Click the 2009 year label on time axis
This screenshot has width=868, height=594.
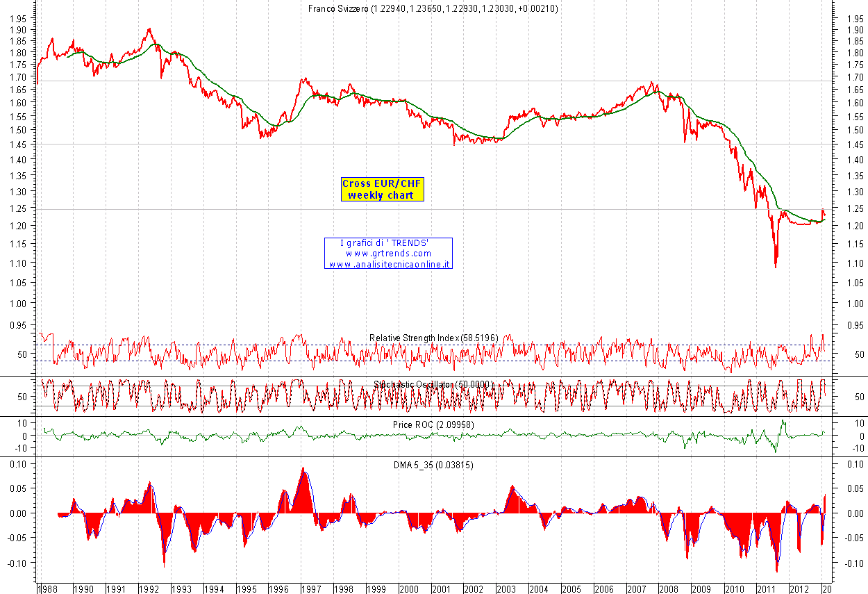(x=703, y=588)
